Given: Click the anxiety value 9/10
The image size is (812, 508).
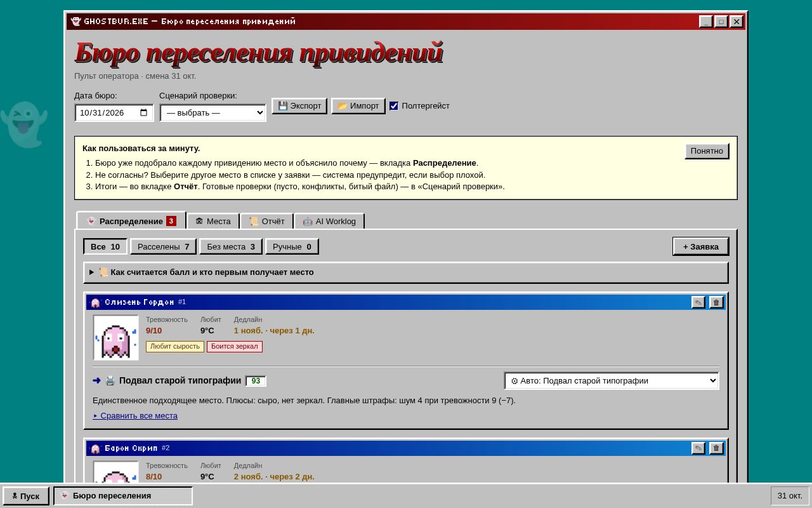Looking at the screenshot, I should coord(154,331).
